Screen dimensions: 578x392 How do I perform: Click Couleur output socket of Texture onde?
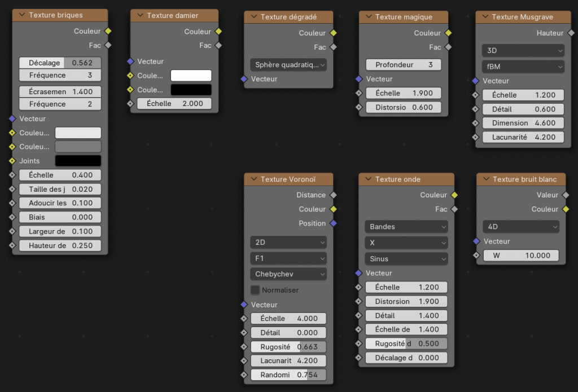coord(455,195)
